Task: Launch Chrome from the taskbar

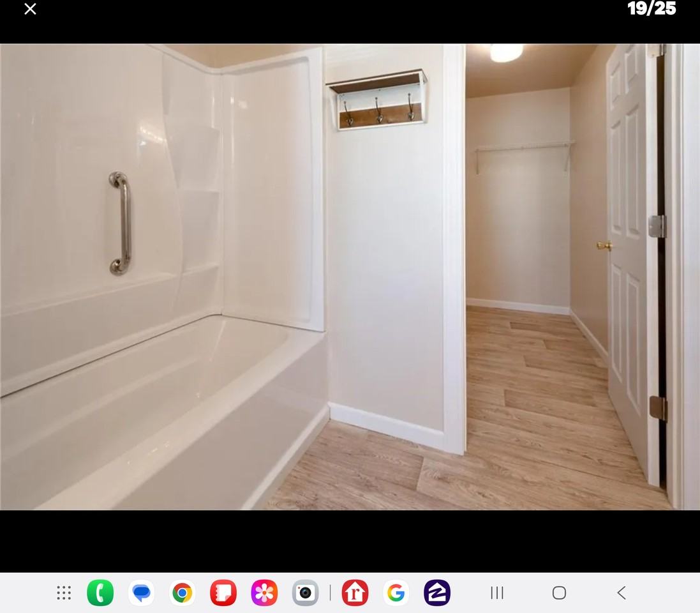Action: (182, 593)
